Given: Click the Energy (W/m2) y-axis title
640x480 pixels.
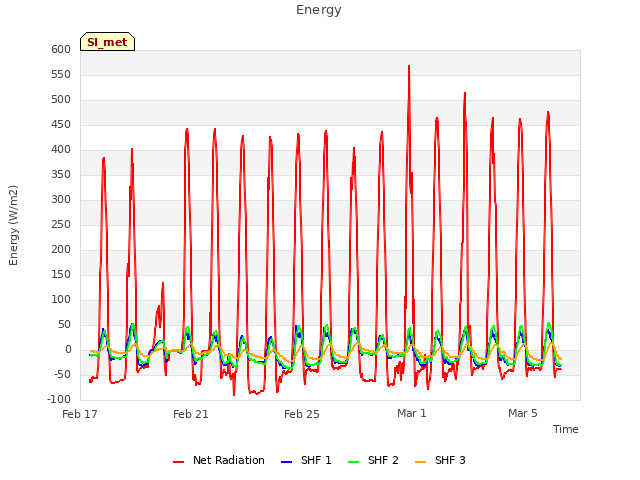Looking at the screenshot, I should [13, 225].
